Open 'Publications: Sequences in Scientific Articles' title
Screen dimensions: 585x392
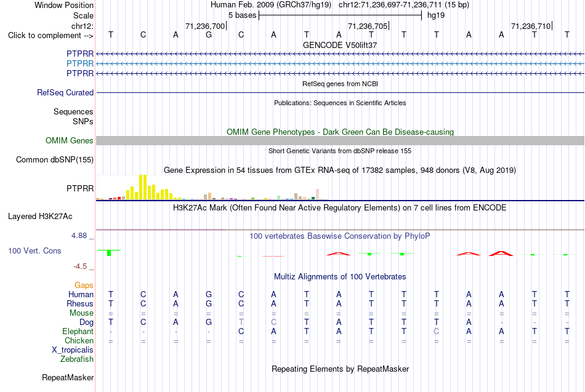pyautogui.click(x=340, y=103)
